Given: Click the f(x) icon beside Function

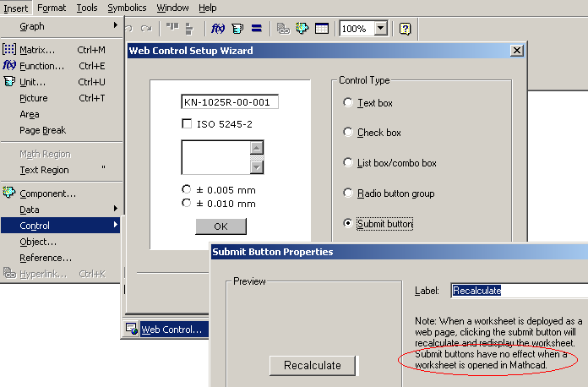Looking at the screenshot, I should point(9,65).
